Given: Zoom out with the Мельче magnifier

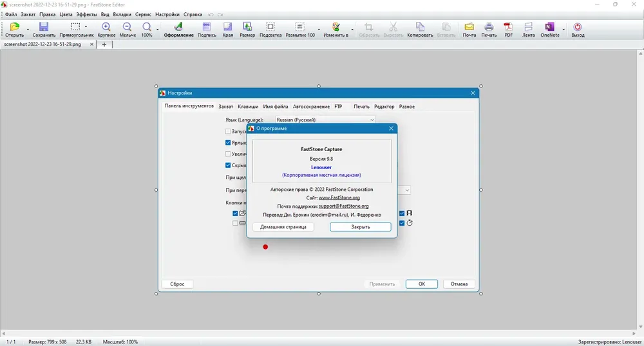Looking at the screenshot, I should coord(128,27).
